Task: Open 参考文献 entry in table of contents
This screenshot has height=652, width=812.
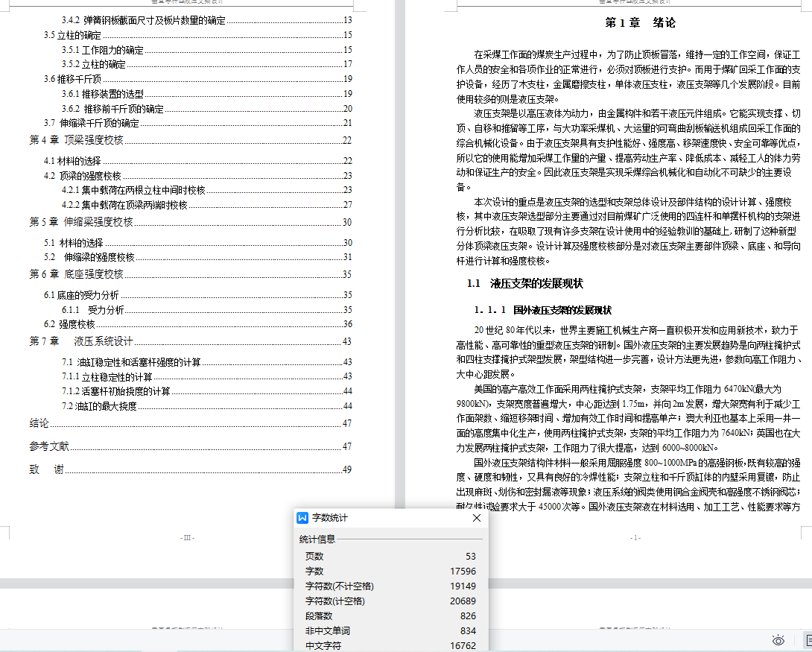Action: click(x=49, y=446)
